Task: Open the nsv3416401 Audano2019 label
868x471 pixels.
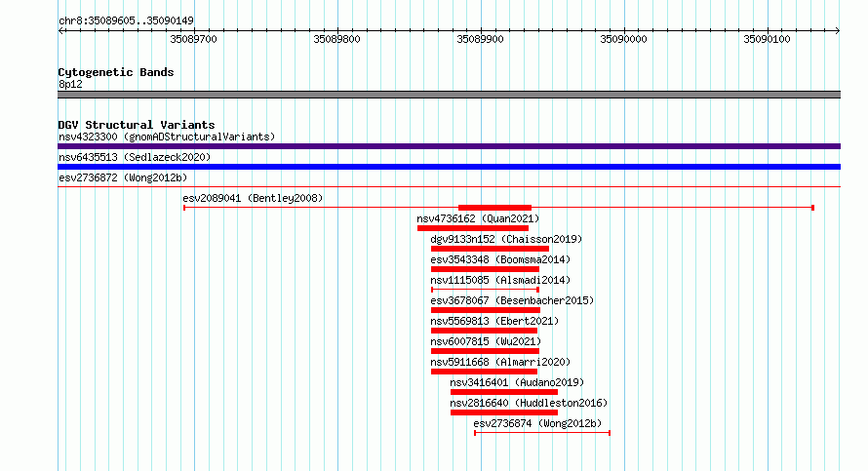Action: 517,382
